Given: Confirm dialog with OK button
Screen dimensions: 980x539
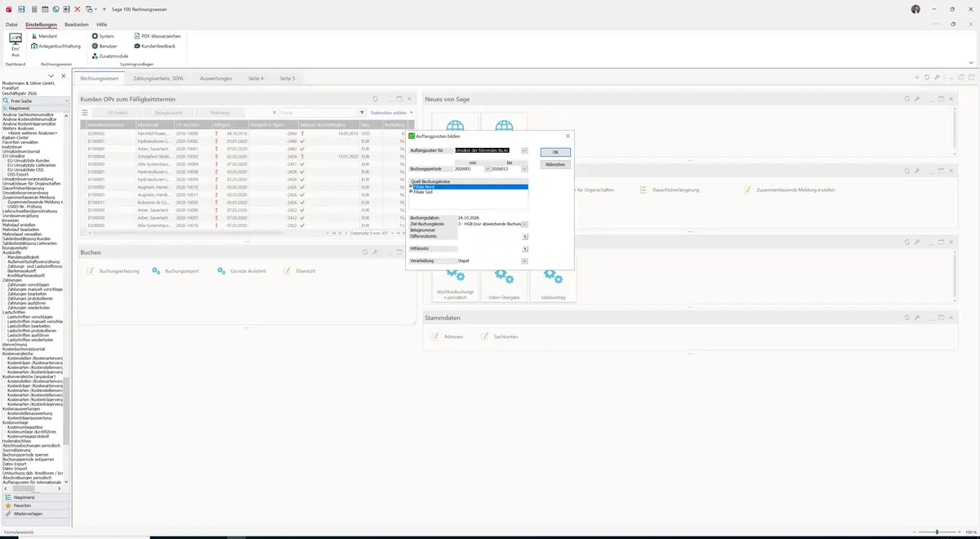Looking at the screenshot, I should 555,152.
